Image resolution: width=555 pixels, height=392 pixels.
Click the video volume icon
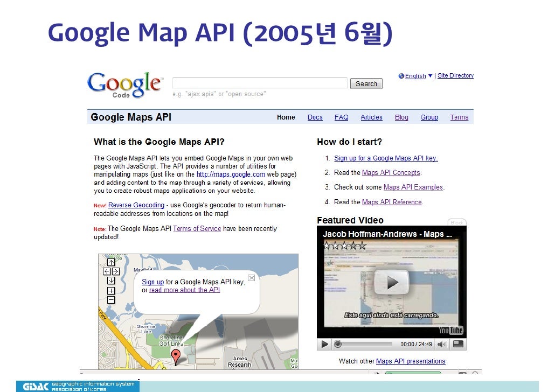(442, 344)
